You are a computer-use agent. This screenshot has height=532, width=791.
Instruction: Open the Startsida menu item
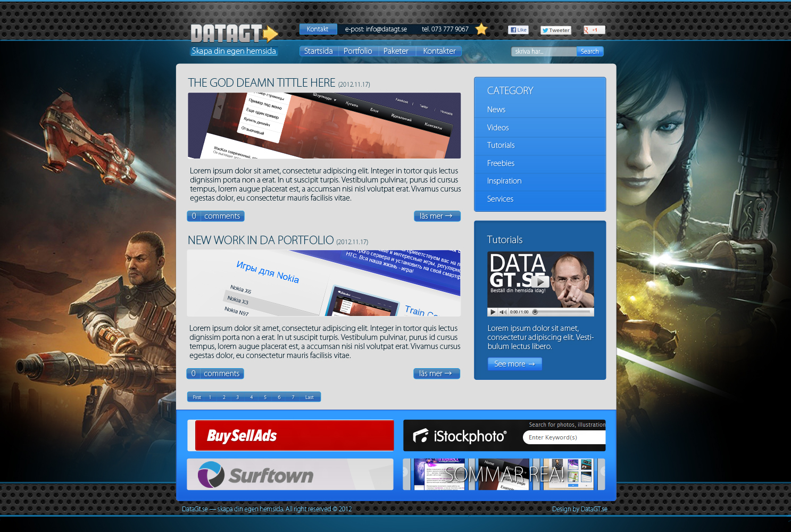318,51
